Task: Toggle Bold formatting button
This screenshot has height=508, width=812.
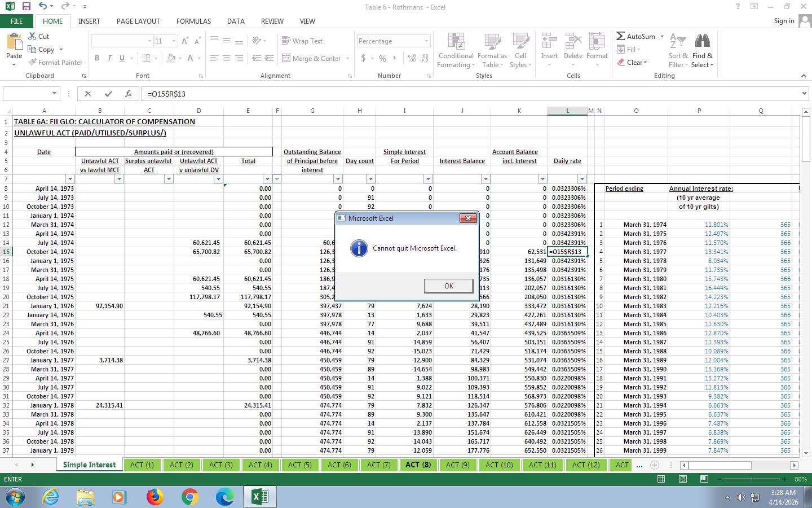Action: pyautogui.click(x=97, y=58)
